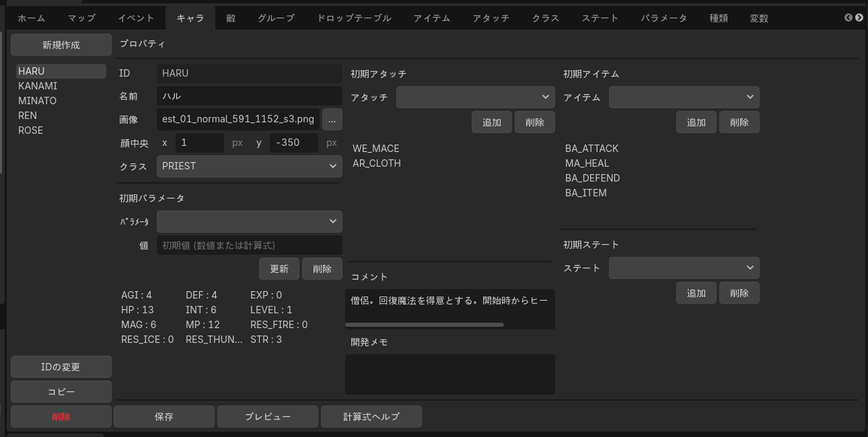Open the ホーム tab
This screenshot has width=868, height=437.
pos(31,18)
